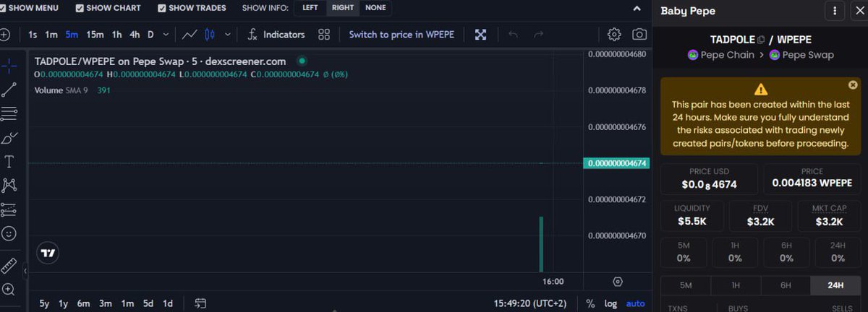Screen dimensions: 868x312
Task: Collapse the drawing toolbar side arrow
Action: pyautogui.click(x=25, y=271)
